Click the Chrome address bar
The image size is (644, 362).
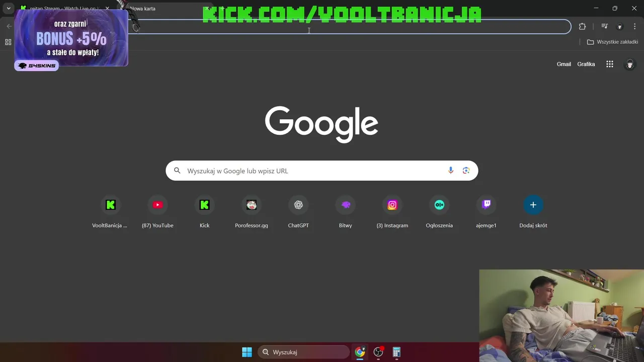tap(350, 27)
